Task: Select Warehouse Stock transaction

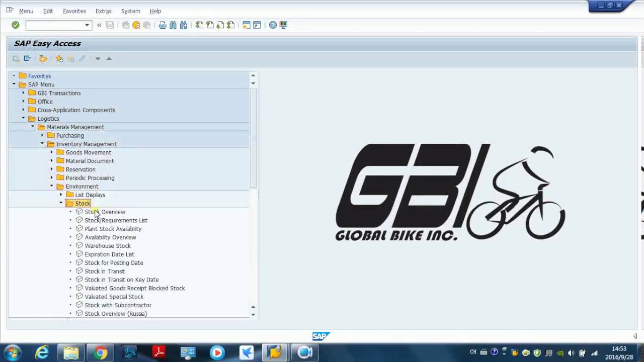Action: [x=108, y=246]
